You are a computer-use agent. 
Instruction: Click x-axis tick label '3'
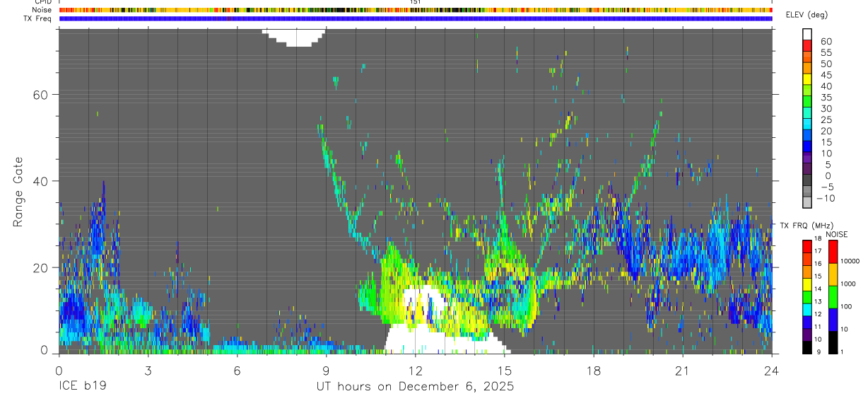click(x=148, y=371)
